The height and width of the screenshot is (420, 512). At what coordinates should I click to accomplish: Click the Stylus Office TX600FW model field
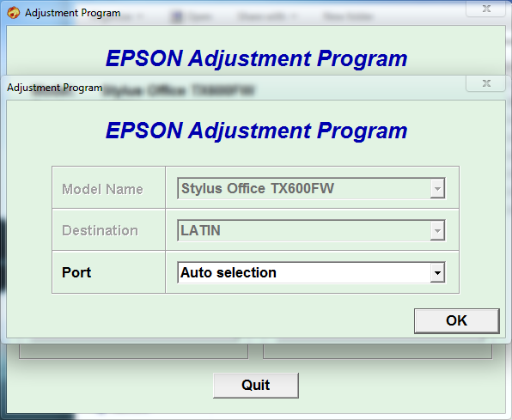pos(311,188)
